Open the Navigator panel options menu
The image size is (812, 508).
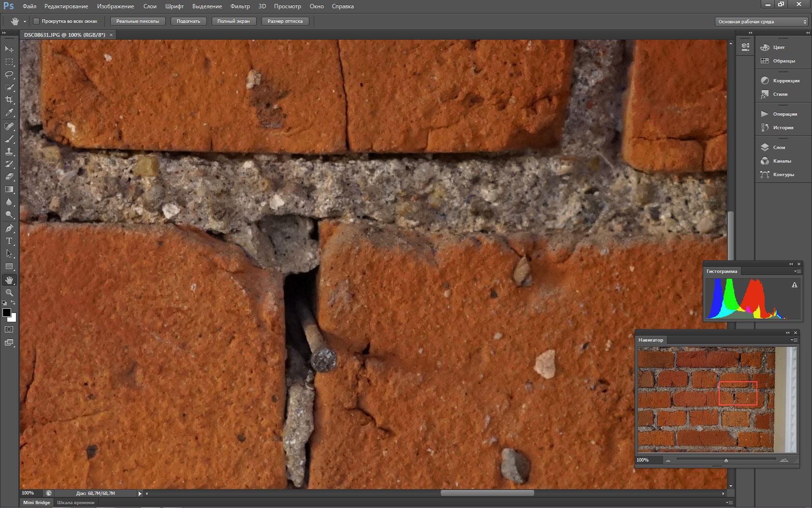coord(794,340)
